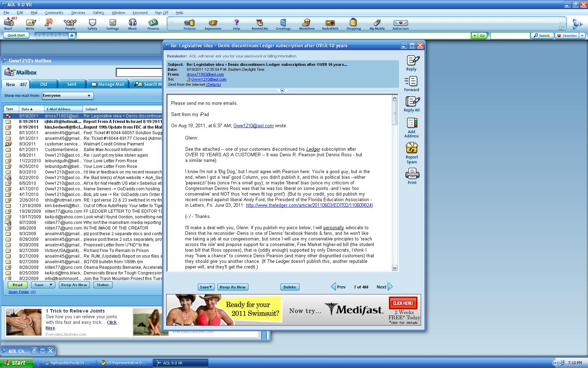
Task: Open the Save dropdown in Mailbox window
Action: coord(43,285)
